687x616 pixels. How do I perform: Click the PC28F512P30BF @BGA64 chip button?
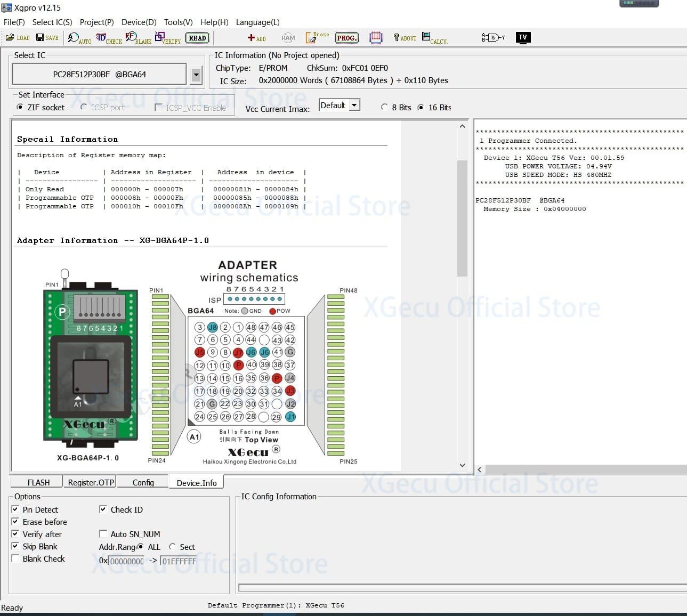[99, 75]
